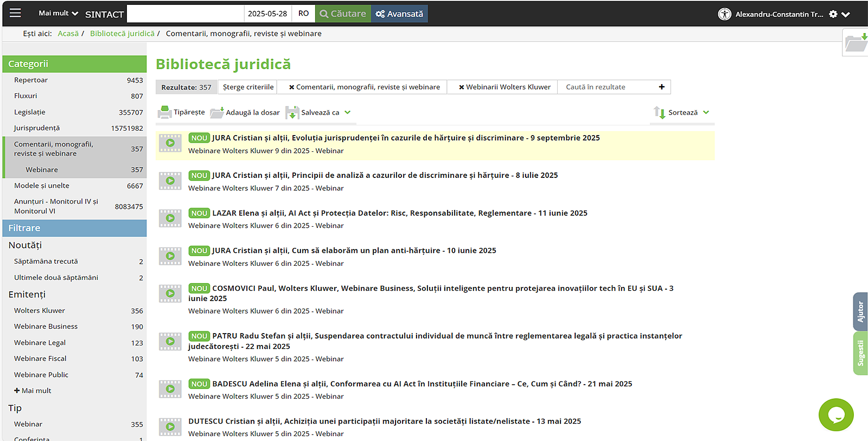Select Comentarii, monografii, reviste și webinare category
This screenshot has height=441, width=868.
[75, 149]
